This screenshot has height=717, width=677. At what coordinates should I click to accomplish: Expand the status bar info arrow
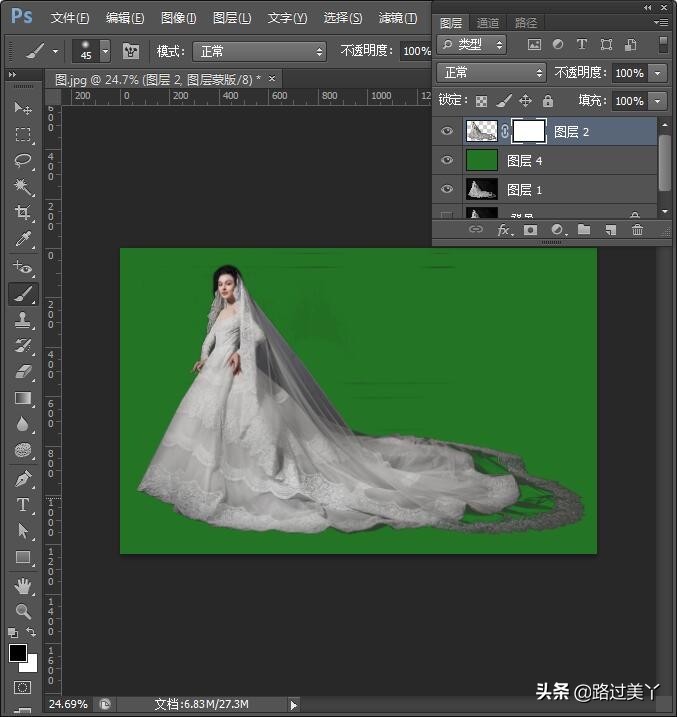(293, 705)
